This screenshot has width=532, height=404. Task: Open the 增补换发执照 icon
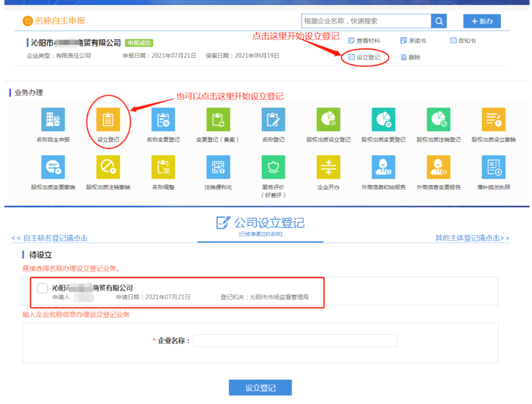(493, 167)
